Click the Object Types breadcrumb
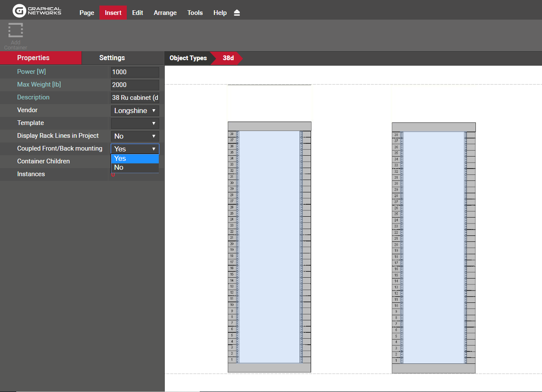The image size is (542, 392). [x=188, y=58]
